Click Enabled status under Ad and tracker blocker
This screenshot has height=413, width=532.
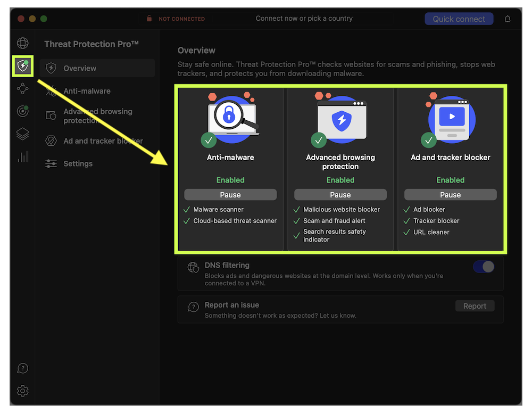point(450,180)
